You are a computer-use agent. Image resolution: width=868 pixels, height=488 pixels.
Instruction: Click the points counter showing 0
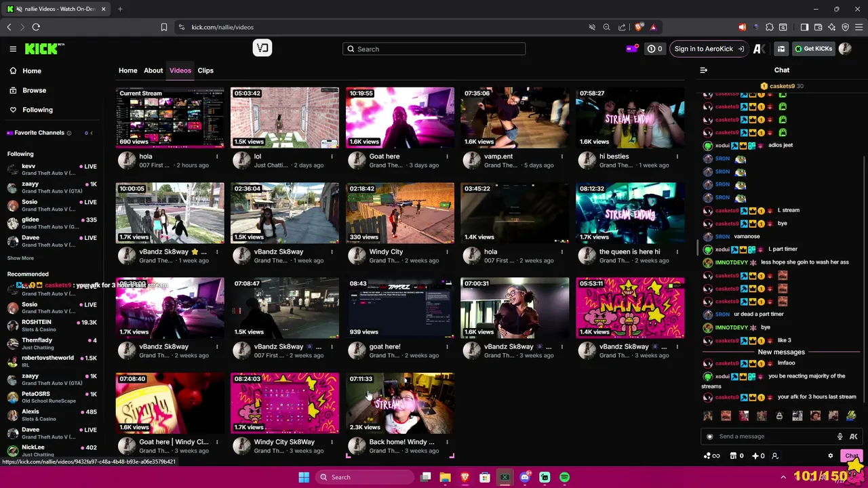tap(654, 49)
